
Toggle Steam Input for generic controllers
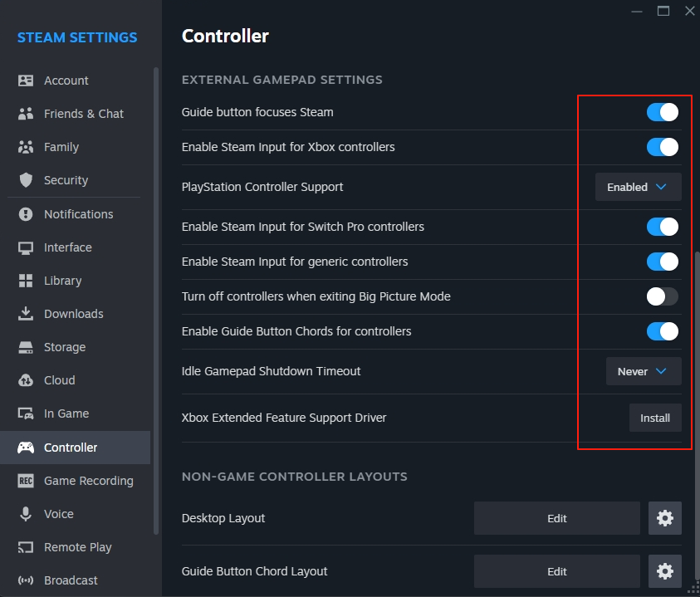click(663, 262)
